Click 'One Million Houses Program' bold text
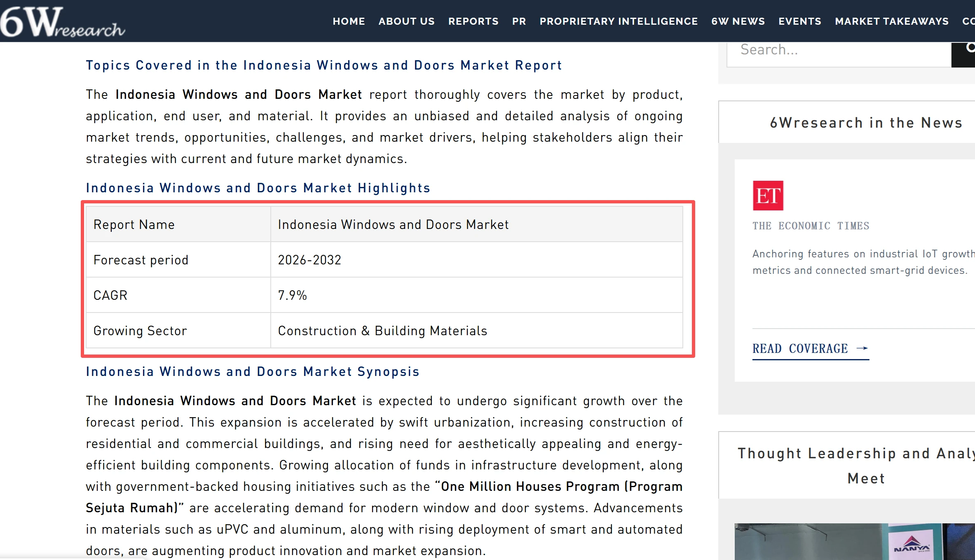 530,486
